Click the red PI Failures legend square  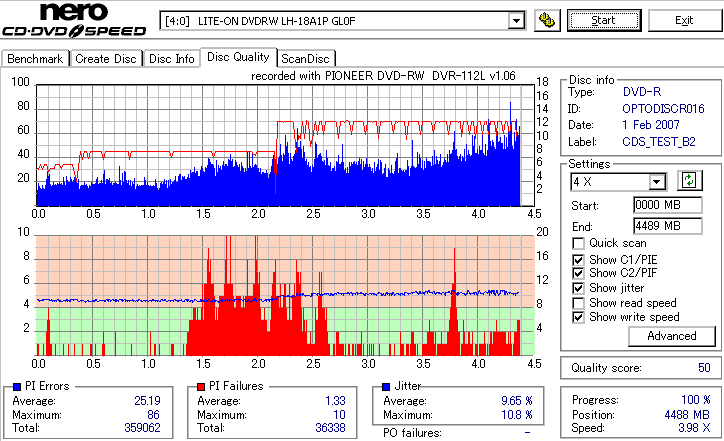(x=201, y=387)
